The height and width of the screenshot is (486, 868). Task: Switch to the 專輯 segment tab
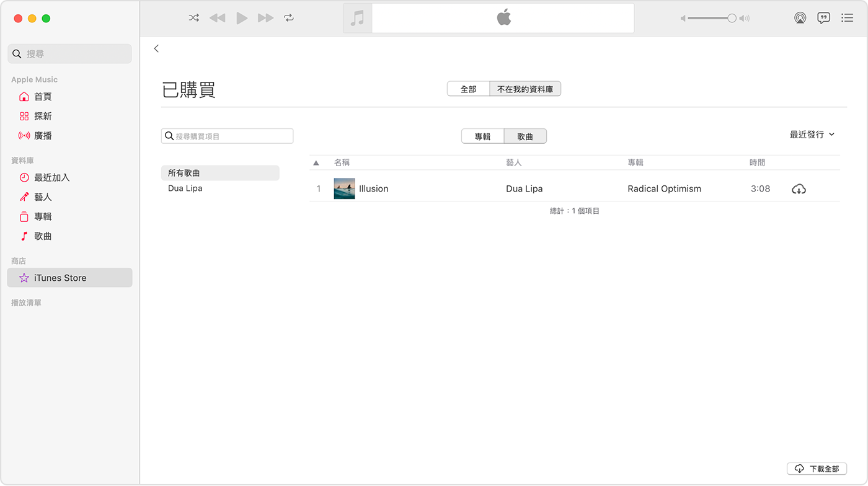tap(482, 136)
